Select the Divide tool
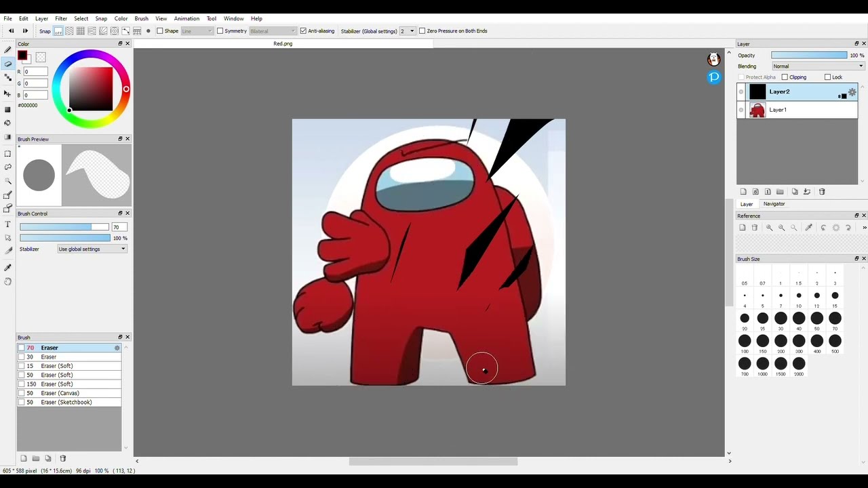This screenshot has width=868, height=488. tap(7, 251)
